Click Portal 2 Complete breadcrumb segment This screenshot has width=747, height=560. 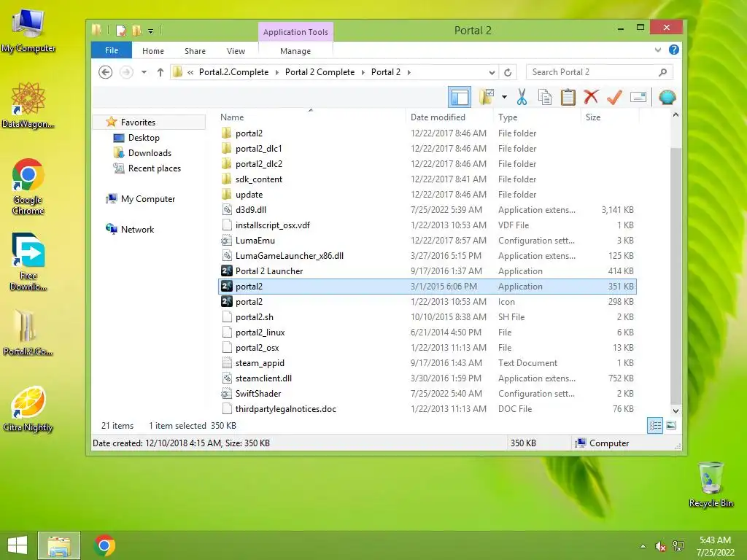click(320, 72)
